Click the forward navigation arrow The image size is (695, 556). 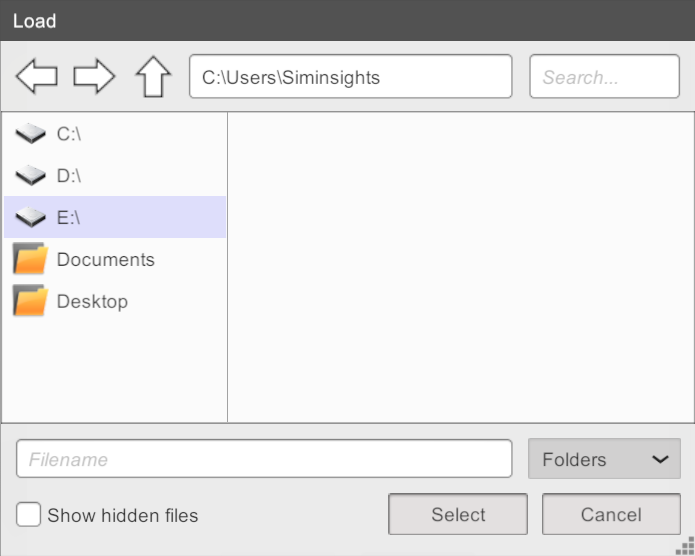(x=94, y=77)
